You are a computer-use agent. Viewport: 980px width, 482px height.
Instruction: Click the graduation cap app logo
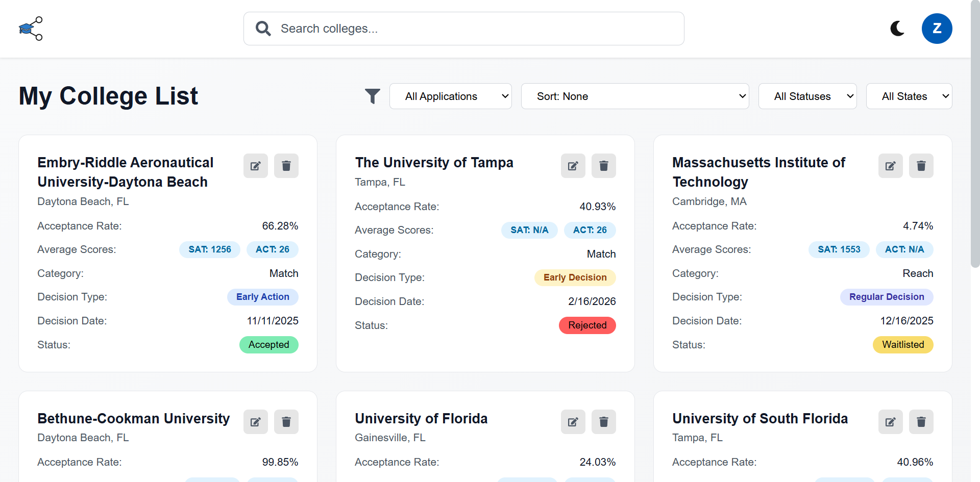[x=31, y=29]
